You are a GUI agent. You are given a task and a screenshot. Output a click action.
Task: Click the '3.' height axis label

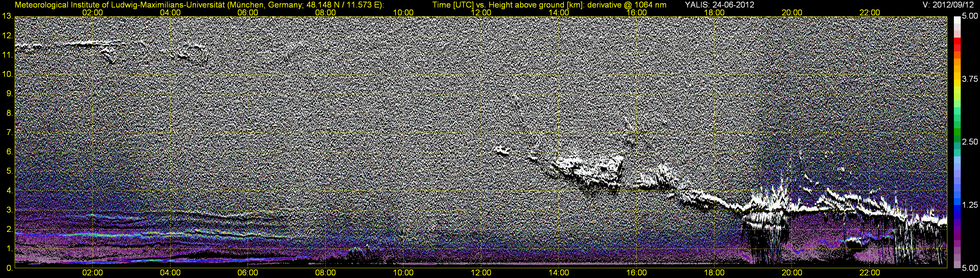(x=9, y=210)
